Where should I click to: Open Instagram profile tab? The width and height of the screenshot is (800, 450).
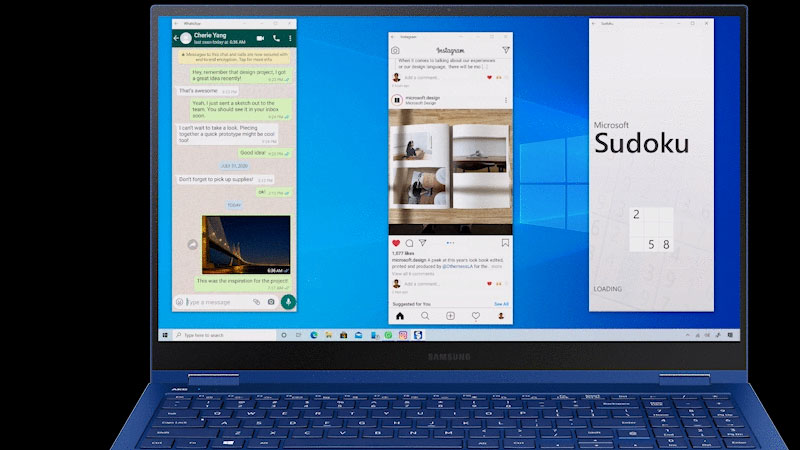point(501,316)
